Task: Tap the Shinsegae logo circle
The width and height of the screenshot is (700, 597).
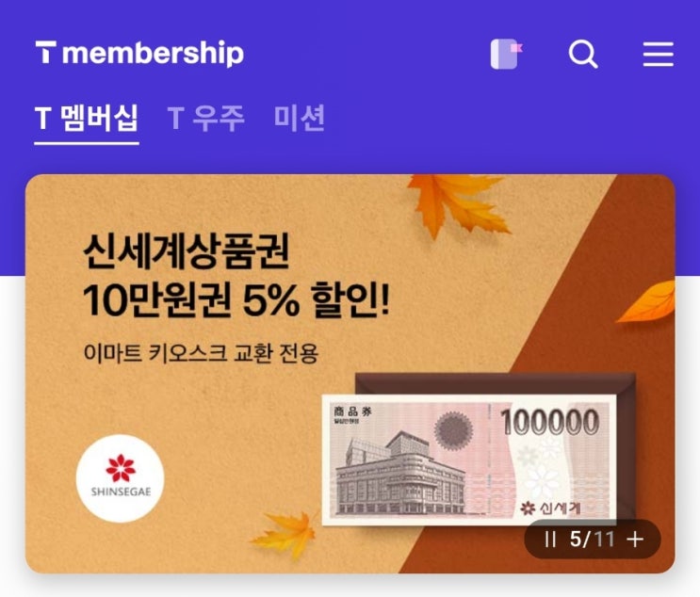Action: 120,478
